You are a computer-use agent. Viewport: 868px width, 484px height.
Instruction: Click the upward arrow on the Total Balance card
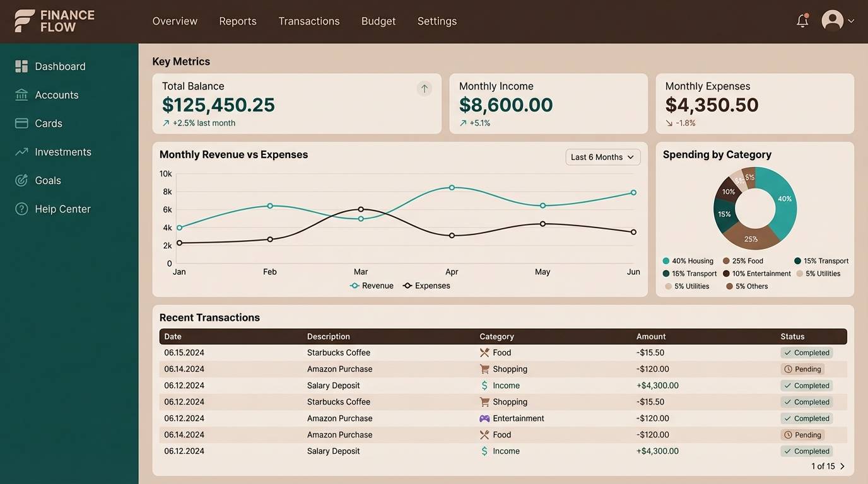pyautogui.click(x=424, y=88)
